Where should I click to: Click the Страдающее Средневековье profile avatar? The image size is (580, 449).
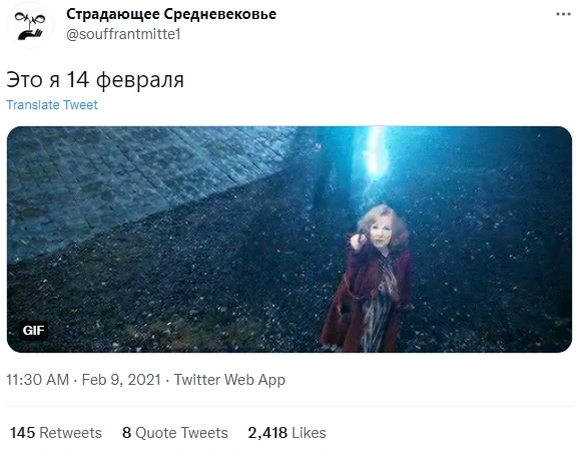tap(30, 25)
